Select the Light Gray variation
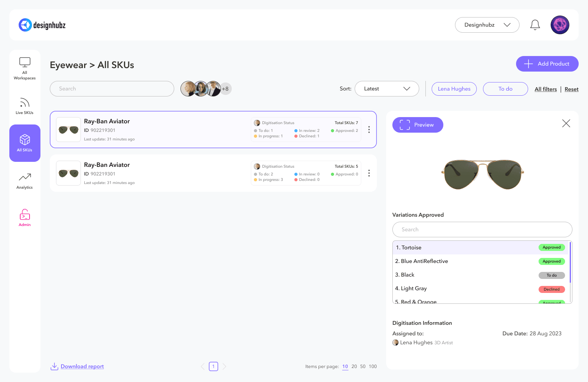Image resolution: width=588 pixels, height=382 pixels. pyautogui.click(x=481, y=288)
